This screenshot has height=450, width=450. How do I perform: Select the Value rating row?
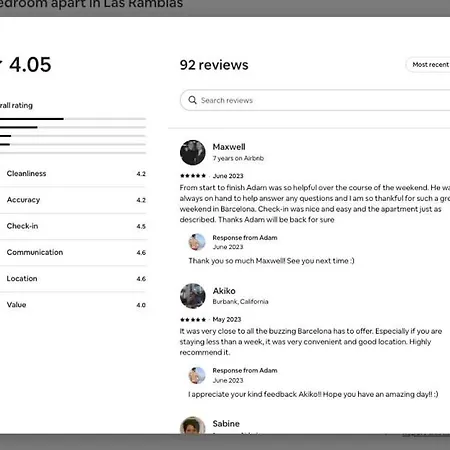(x=73, y=305)
